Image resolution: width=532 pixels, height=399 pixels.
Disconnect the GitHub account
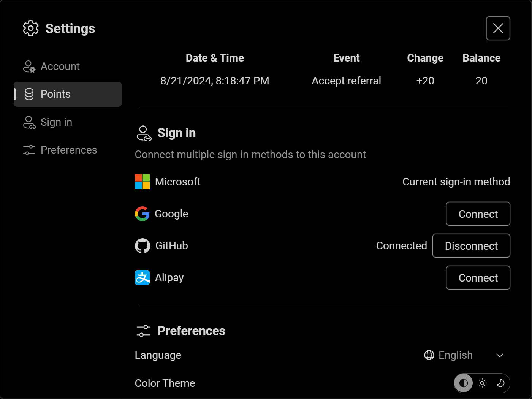(471, 246)
